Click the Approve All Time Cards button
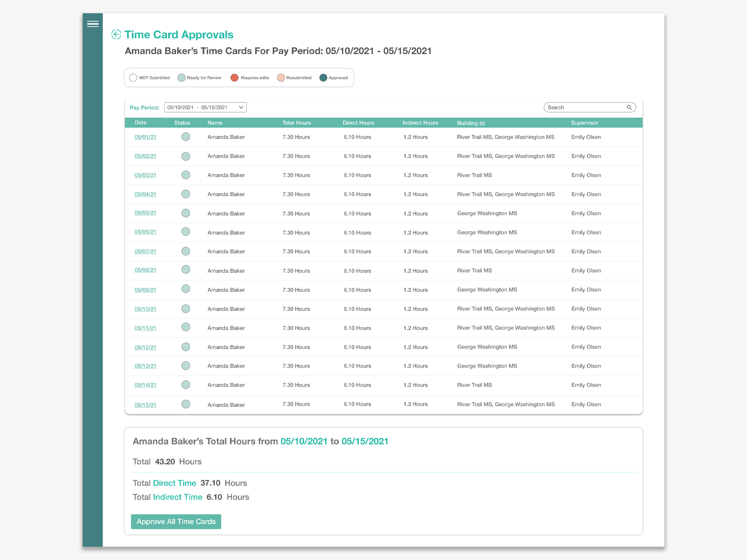This screenshot has width=747, height=560. click(x=176, y=521)
